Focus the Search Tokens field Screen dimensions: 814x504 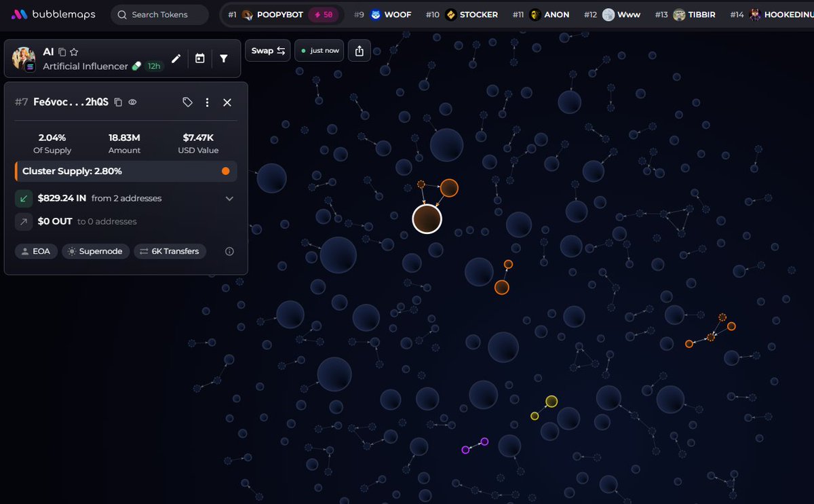coord(160,14)
